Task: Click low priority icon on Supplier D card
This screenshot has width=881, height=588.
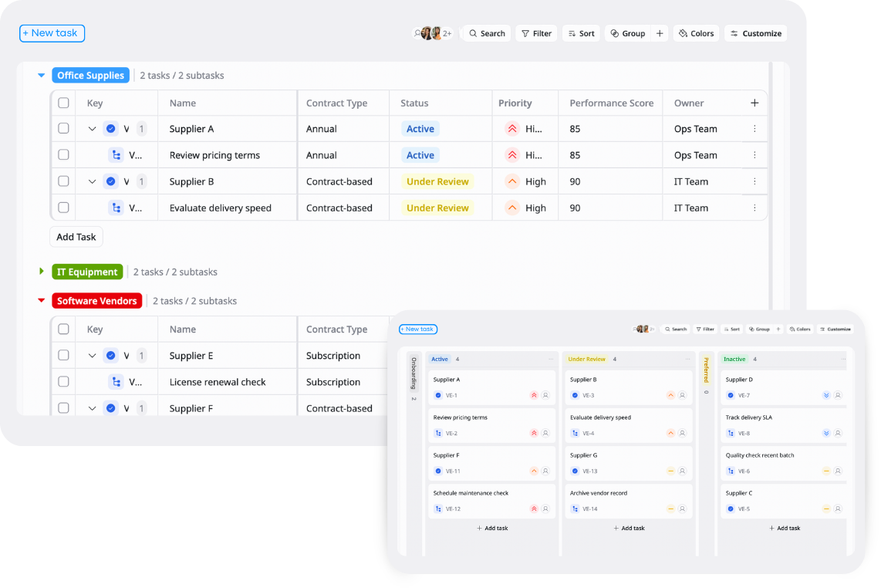Action: [826, 395]
